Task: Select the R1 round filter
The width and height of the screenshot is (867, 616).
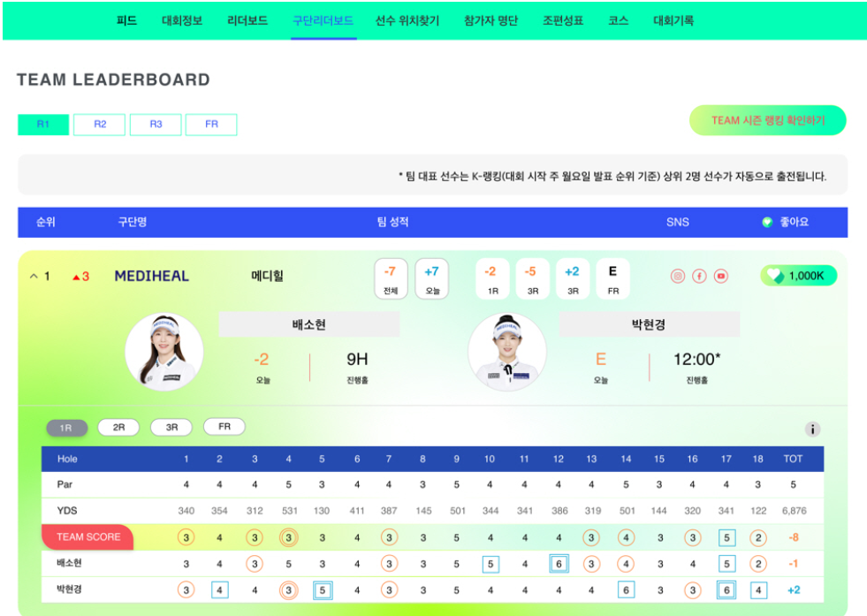Action: [x=43, y=125]
